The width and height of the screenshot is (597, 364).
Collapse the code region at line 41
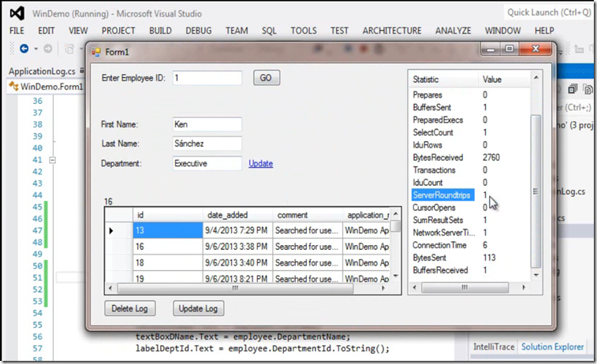point(53,160)
